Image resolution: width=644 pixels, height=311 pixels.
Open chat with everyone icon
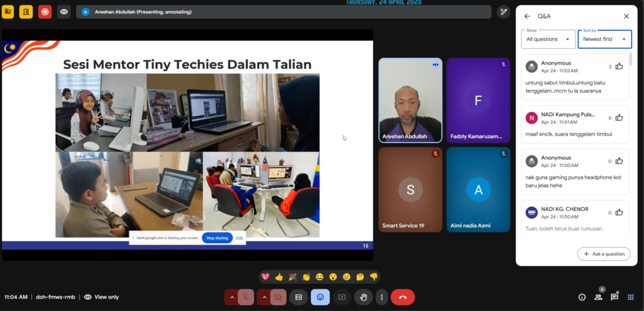click(614, 297)
